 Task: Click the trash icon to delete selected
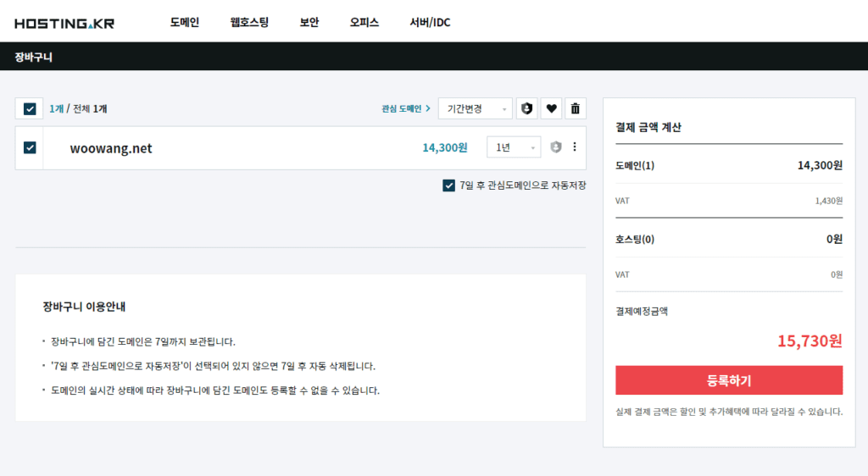576,108
